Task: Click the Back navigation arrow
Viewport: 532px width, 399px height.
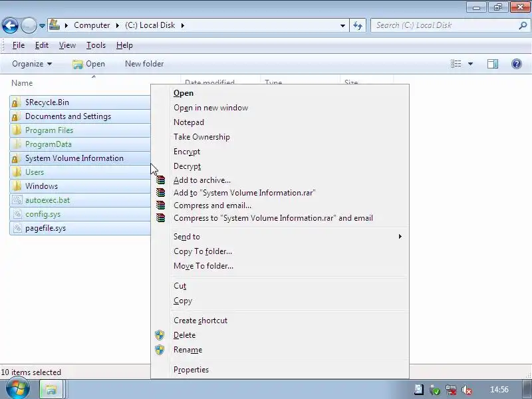Action: tap(10, 25)
